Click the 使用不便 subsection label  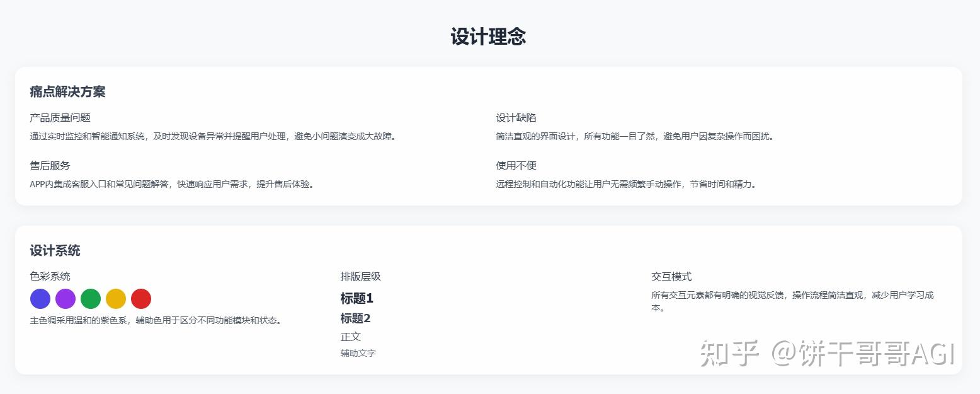click(515, 166)
